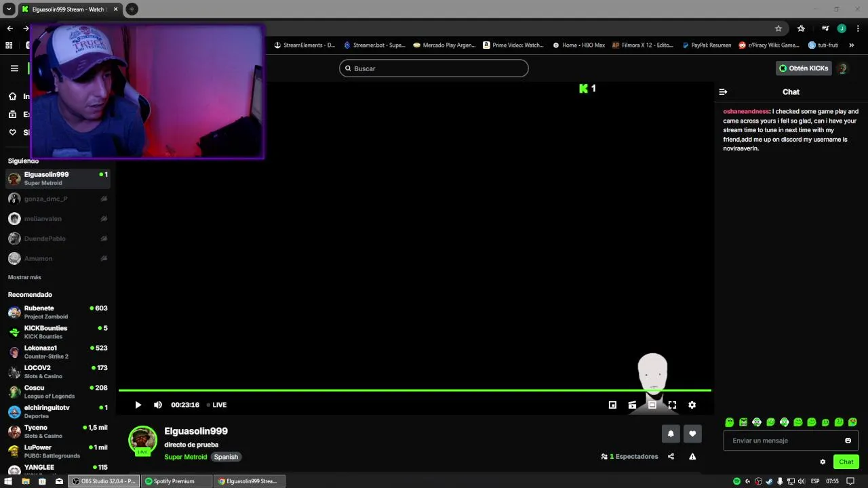Open the emoji picker in the chat input
868x488 pixels.
848,441
